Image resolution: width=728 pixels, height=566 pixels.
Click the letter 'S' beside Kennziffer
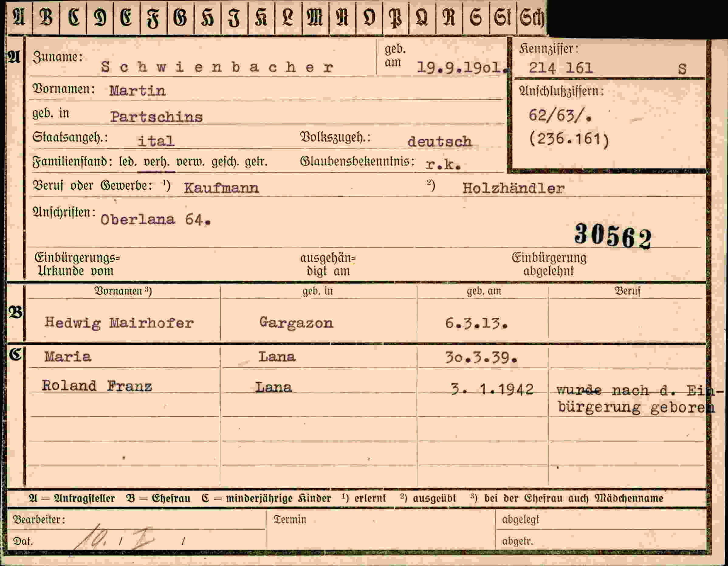click(682, 69)
